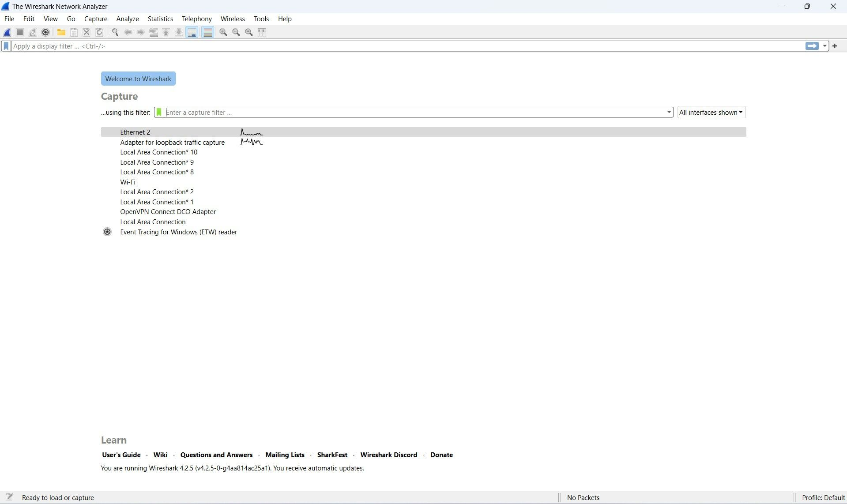Apply display filter with blue arrow button
The width and height of the screenshot is (847, 504).
tap(812, 46)
